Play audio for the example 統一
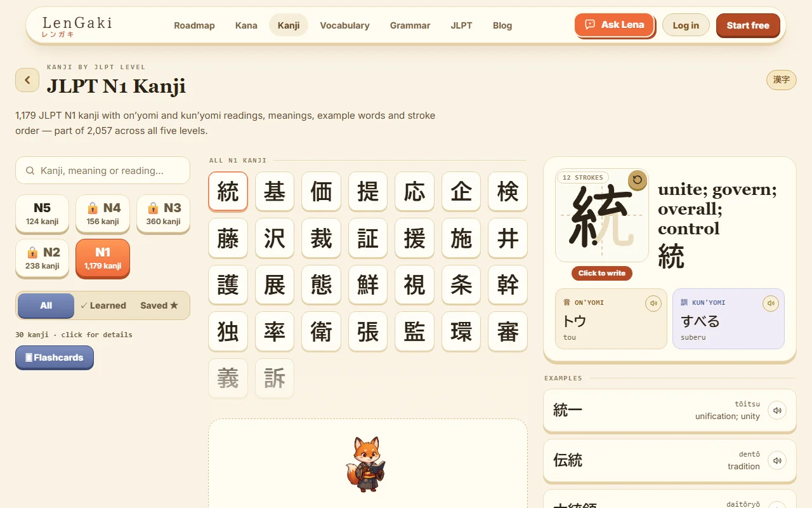812x508 pixels. [777, 410]
